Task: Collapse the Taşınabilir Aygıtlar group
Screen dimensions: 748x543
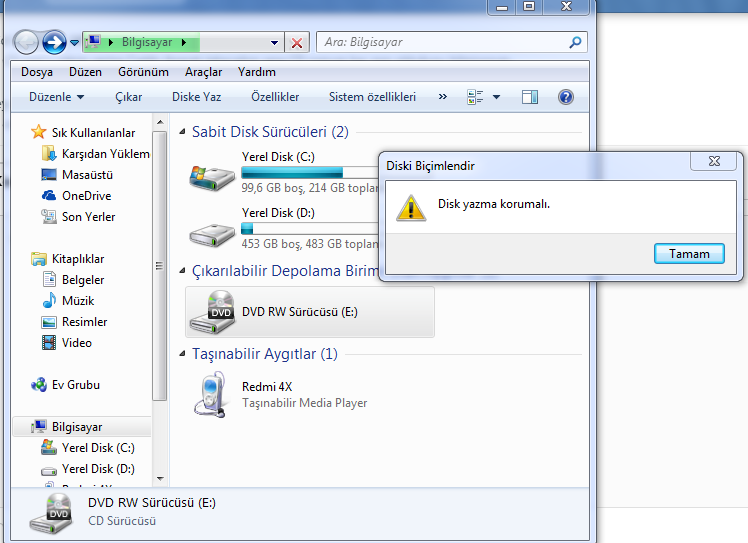Action: click(182, 354)
